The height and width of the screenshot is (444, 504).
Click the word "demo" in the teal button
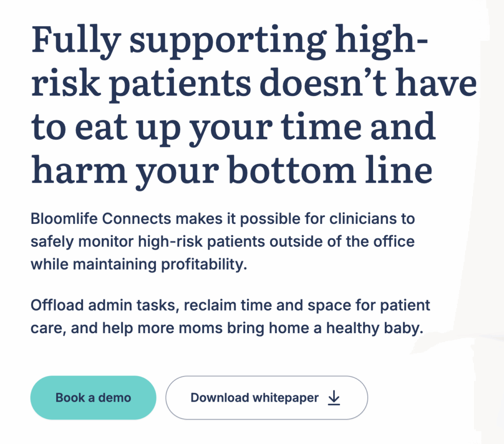114,398
